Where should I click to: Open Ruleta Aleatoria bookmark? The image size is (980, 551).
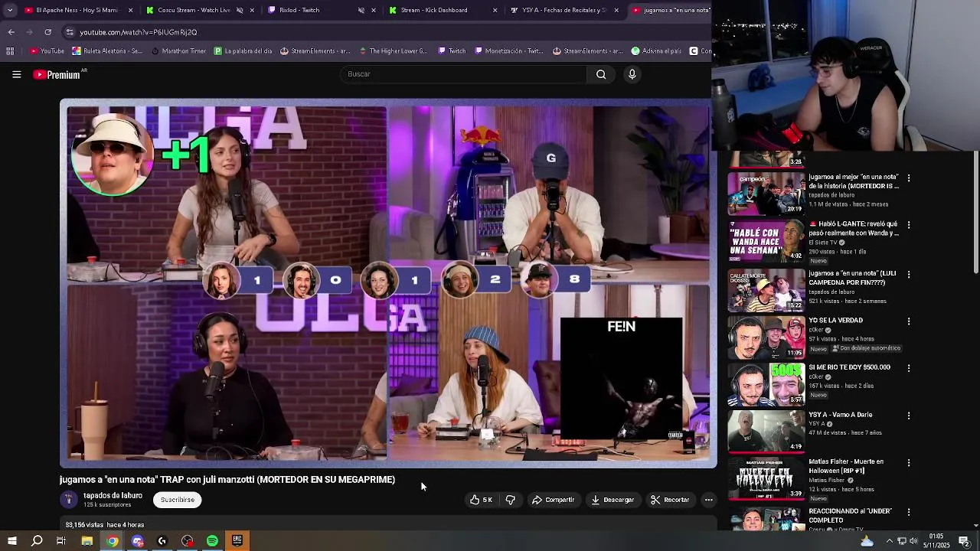[108, 51]
